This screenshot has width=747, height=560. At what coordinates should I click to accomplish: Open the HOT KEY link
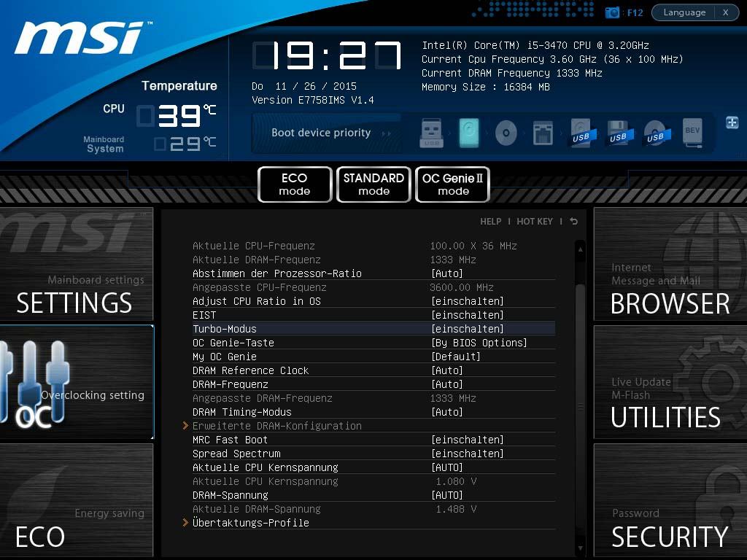(535, 222)
